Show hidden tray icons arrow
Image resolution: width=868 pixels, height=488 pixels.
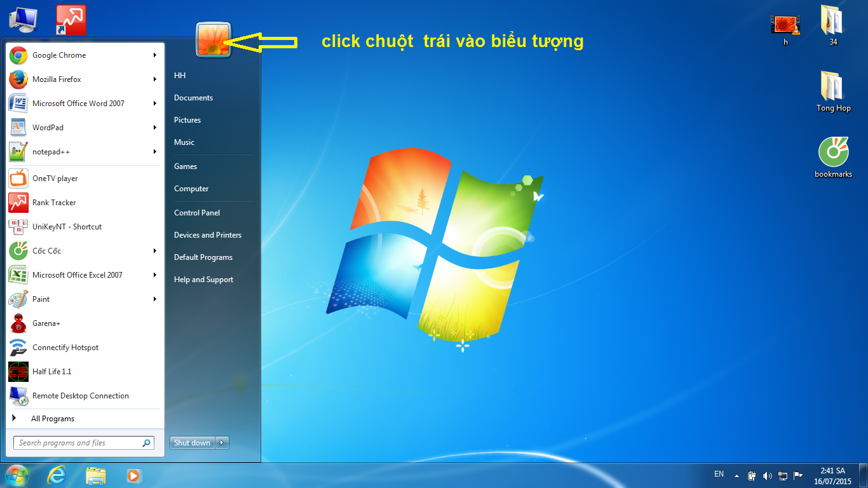click(x=736, y=475)
